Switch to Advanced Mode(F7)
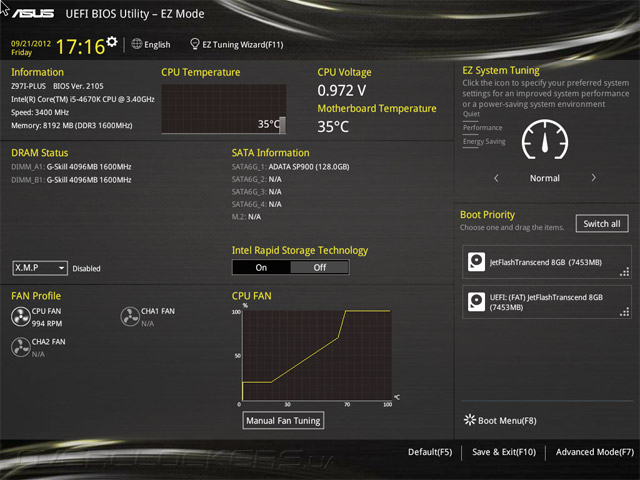 (595, 452)
